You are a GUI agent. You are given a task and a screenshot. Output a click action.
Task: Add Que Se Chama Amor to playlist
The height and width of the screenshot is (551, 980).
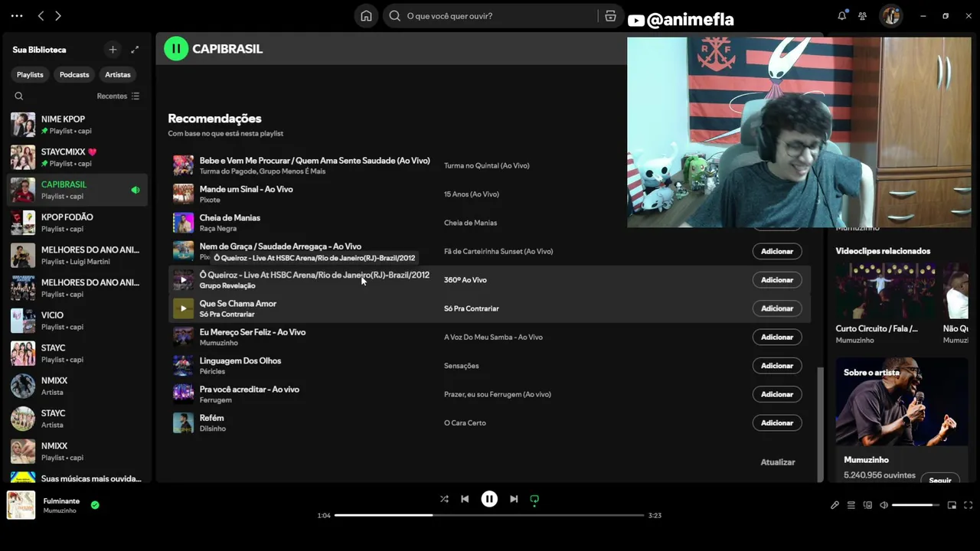point(777,308)
